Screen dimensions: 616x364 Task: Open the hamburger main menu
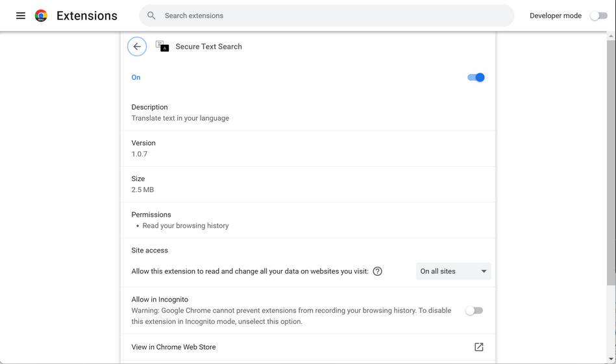click(x=21, y=16)
